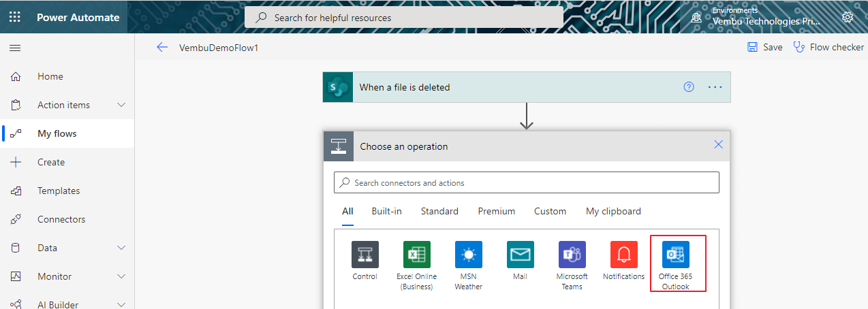
Task: Switch to the Built-in tab
Action: 387,212
